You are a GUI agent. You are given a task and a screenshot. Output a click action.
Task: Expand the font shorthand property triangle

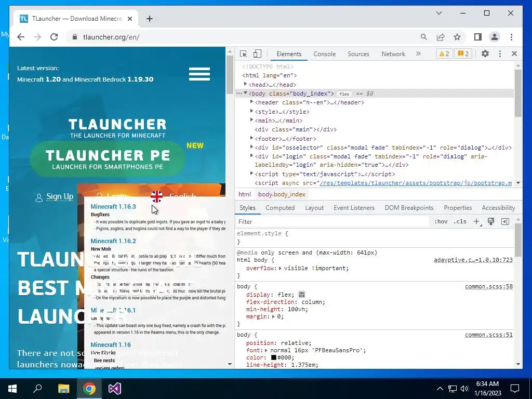coord(267,351)
